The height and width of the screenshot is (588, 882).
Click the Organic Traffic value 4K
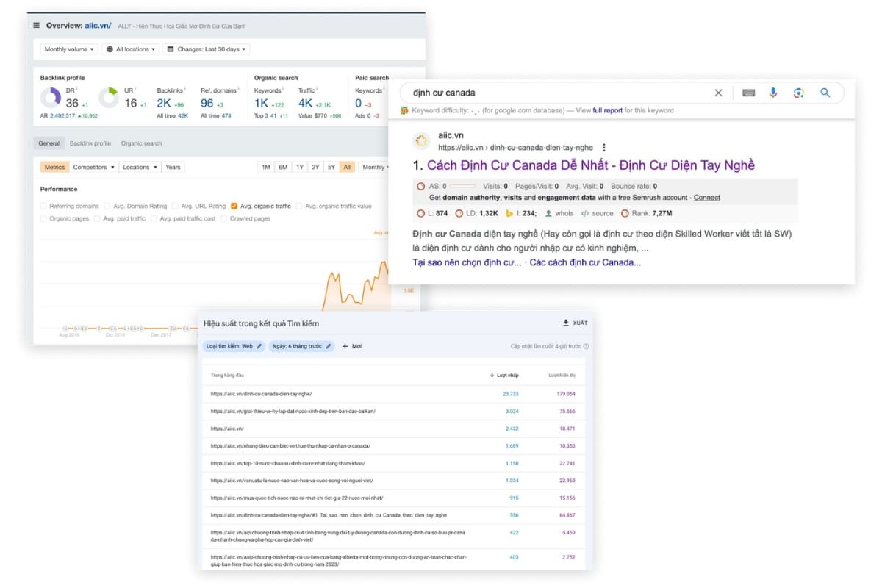coord(306,104)
